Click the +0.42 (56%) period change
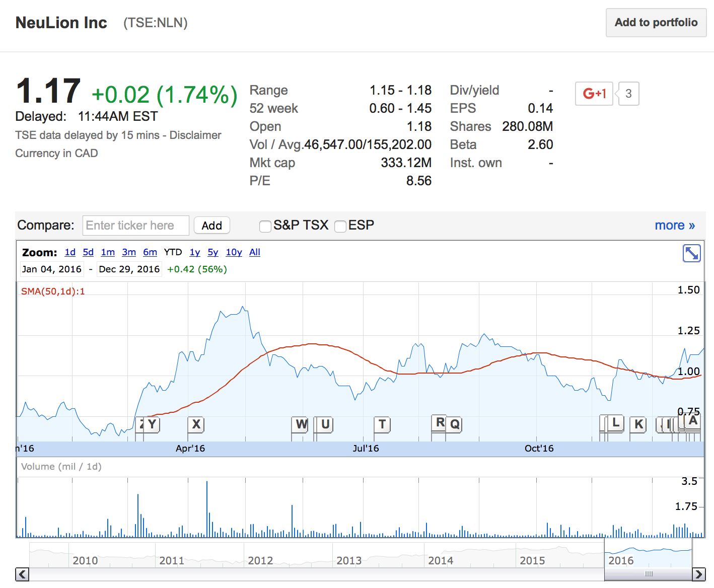 (x=197, y=269)
